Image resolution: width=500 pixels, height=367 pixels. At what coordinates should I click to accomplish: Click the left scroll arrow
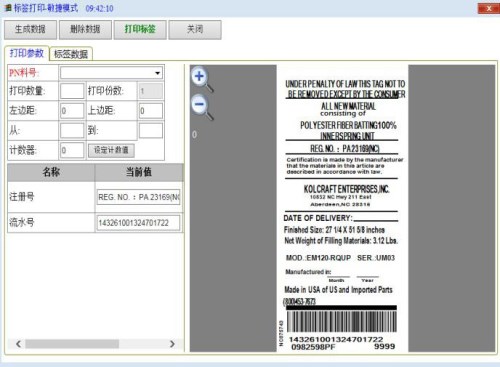[18, 344]
